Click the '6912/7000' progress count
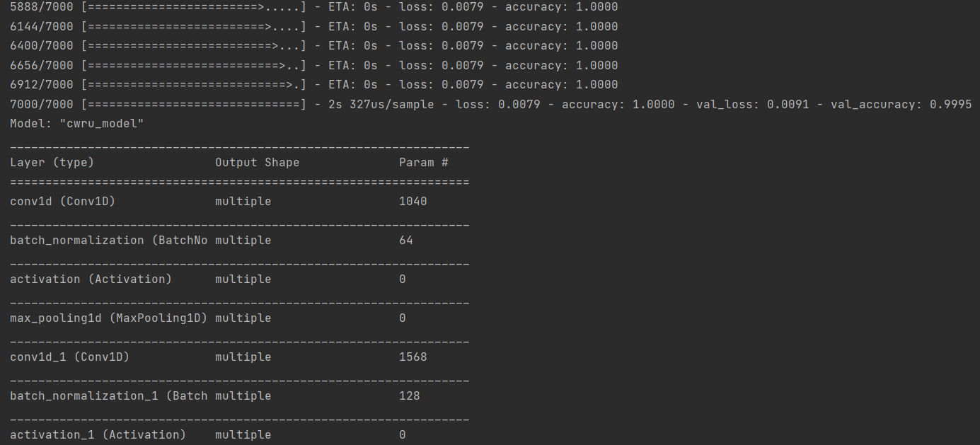 tap(41, 84)
